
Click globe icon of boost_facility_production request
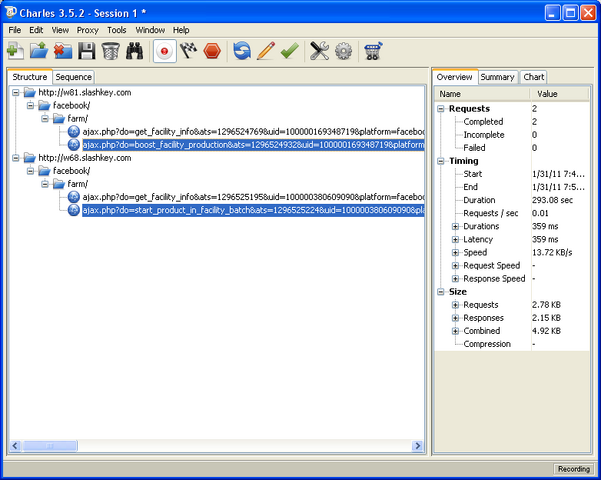click(x=74, y=145)
